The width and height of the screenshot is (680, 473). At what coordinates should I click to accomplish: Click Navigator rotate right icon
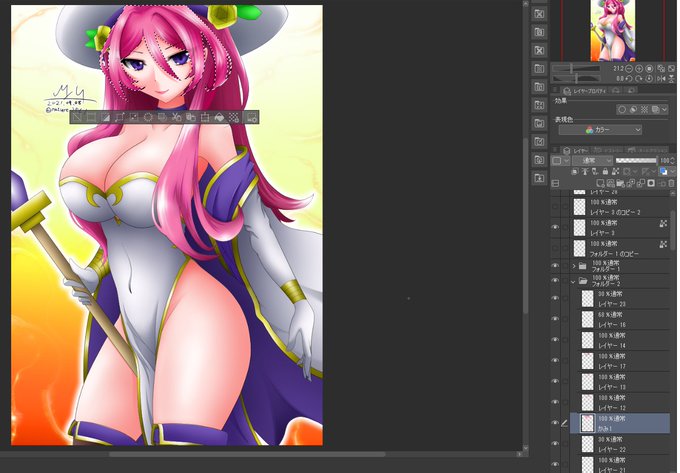pos(639,78)
